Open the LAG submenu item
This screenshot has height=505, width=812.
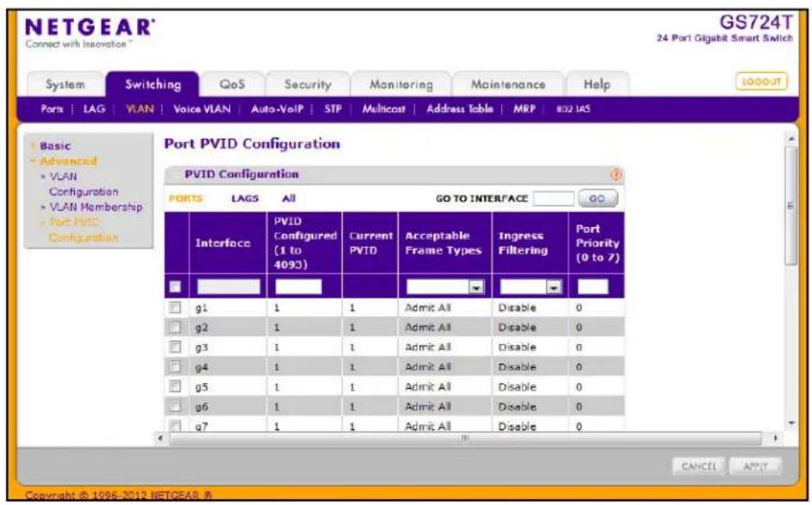[x=94, y=109]
